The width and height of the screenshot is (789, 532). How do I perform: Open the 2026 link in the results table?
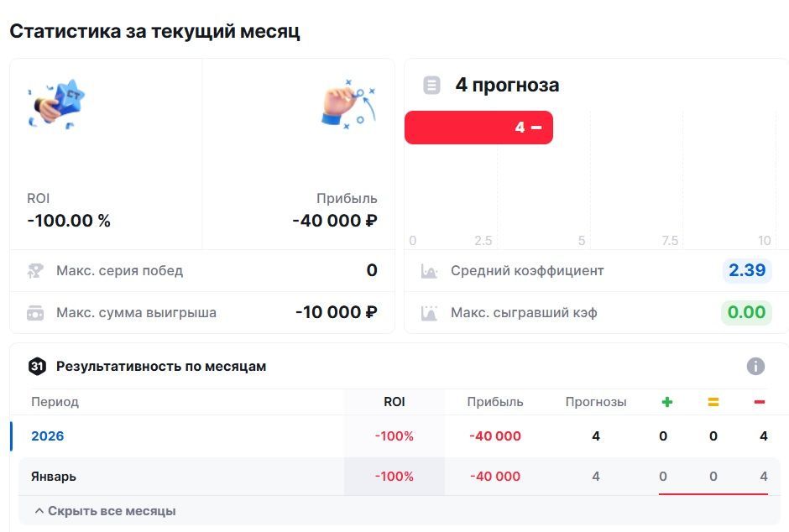coord(48,436)
